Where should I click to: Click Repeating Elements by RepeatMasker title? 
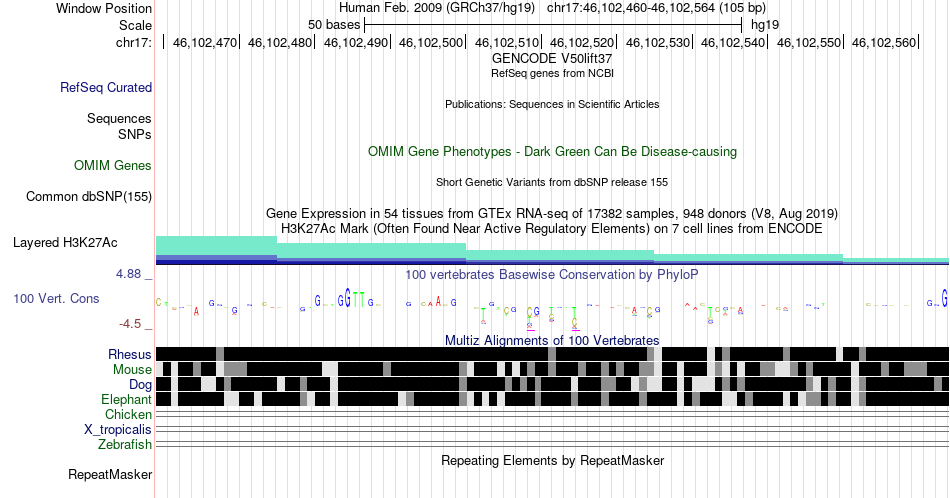coord(552,460)
